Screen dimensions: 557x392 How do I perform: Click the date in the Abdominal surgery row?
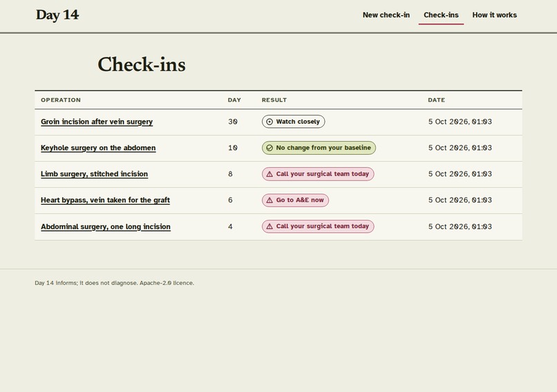[x=460, y=226]
